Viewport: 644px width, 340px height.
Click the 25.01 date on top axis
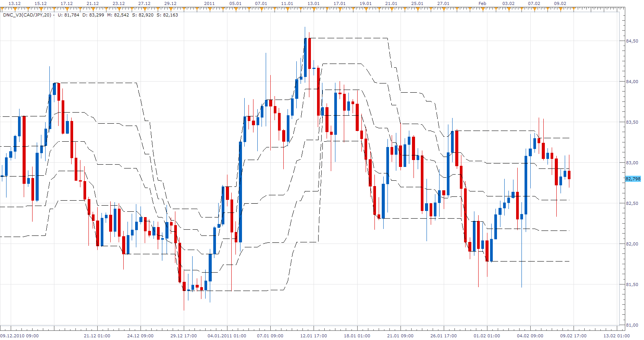[x=417, y=3]
